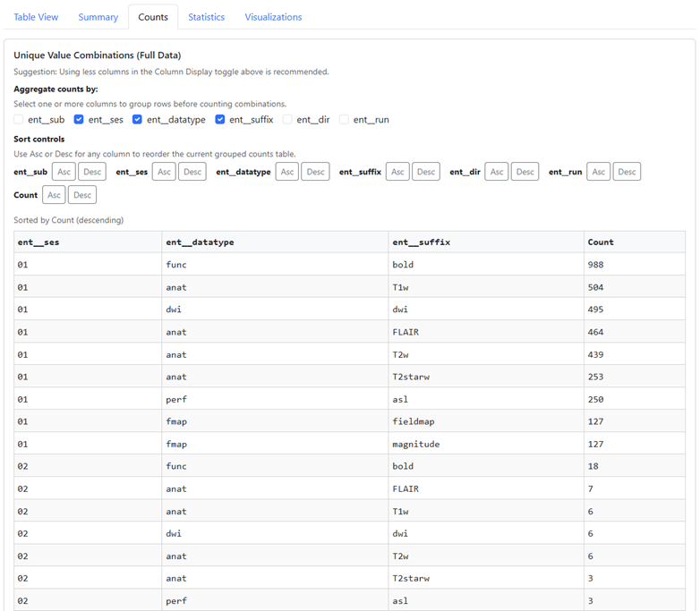
Task: Select the count cell 988
Action: [x=635, y=264]
